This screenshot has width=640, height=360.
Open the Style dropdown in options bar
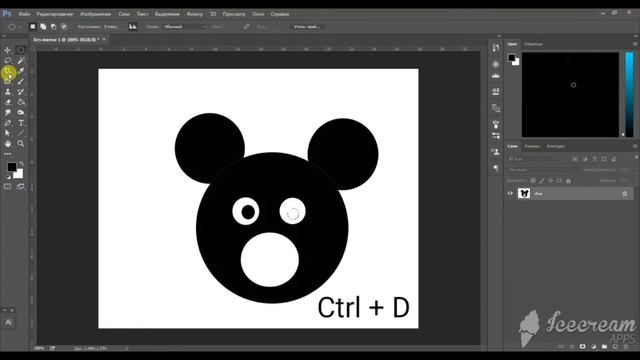point(184,27)
